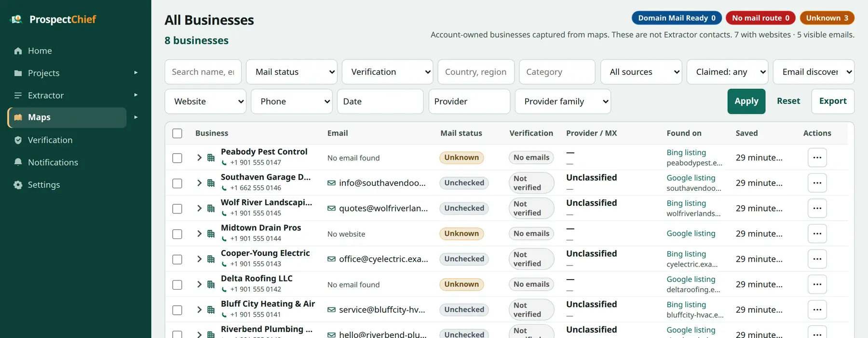Click building icon for Peabody Pest Control
The width and height of the screenshot is (868, 338).
click(x=211, y=157)
